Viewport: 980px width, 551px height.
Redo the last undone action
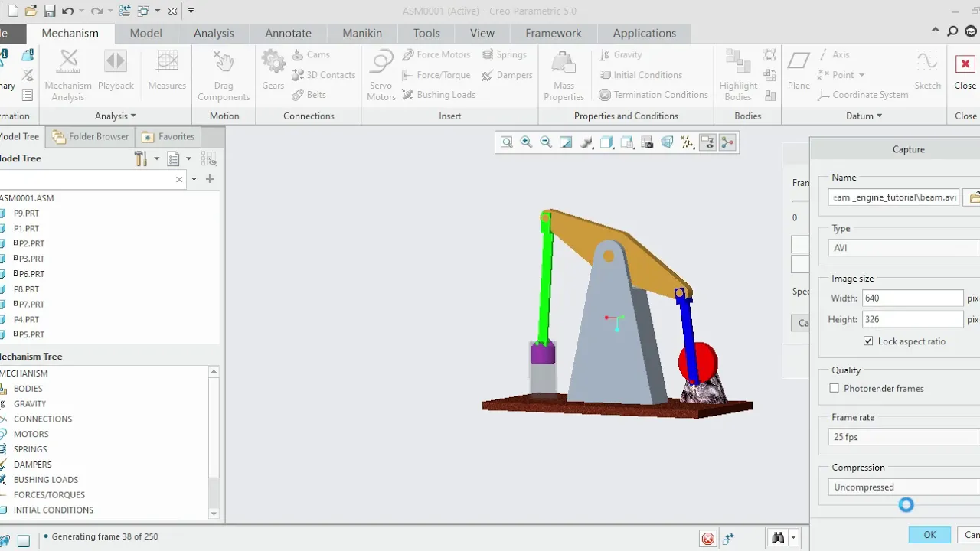tap(96, 11)
